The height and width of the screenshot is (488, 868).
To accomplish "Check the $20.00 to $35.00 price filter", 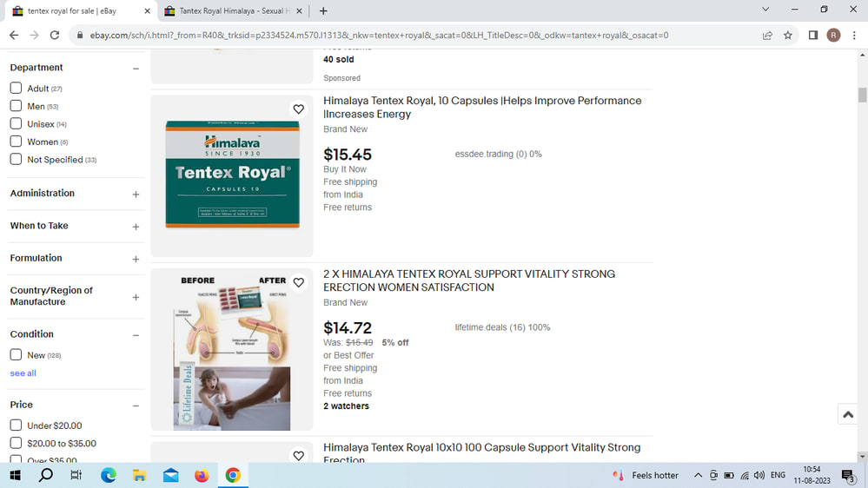I will (16, 443).
